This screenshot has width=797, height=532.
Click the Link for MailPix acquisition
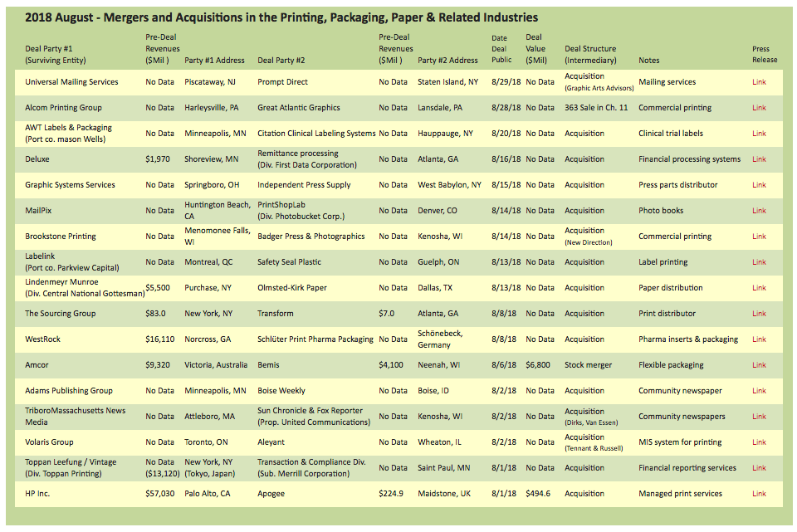pos(759,211)
